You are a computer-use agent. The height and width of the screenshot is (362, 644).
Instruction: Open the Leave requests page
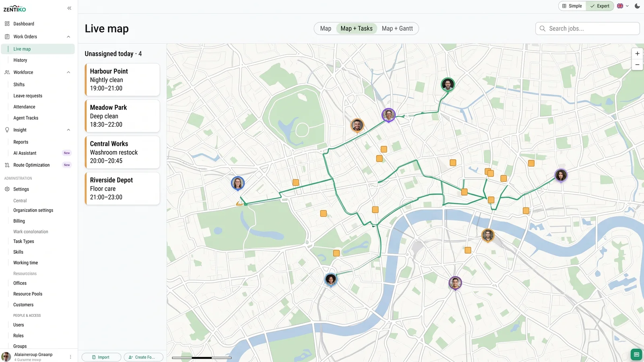click(28, 96)
